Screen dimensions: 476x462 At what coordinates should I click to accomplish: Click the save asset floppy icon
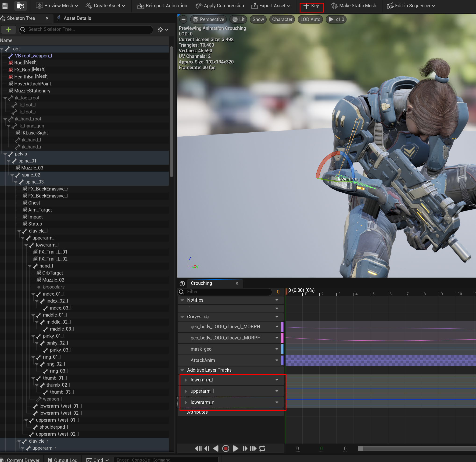coord(5,6)
